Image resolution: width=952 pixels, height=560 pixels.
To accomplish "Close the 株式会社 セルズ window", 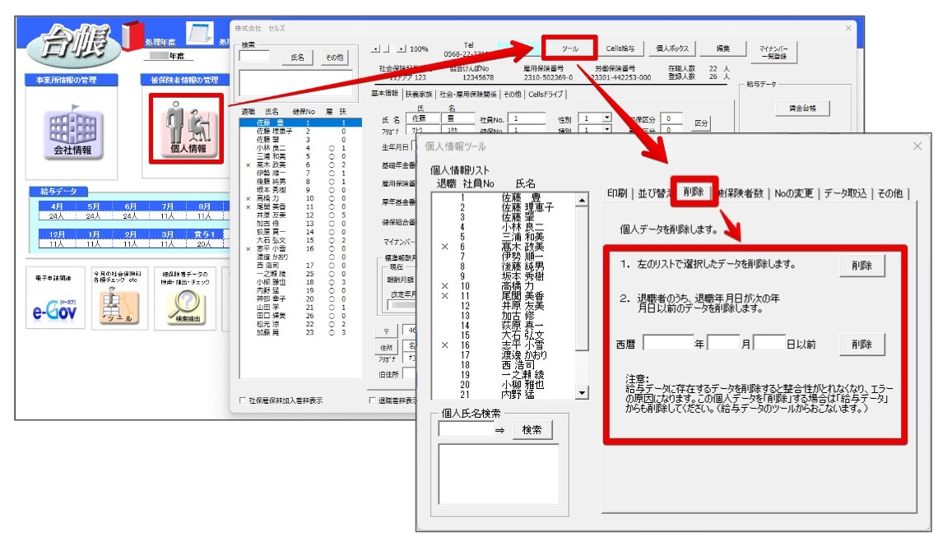I will tap(848, 28).
